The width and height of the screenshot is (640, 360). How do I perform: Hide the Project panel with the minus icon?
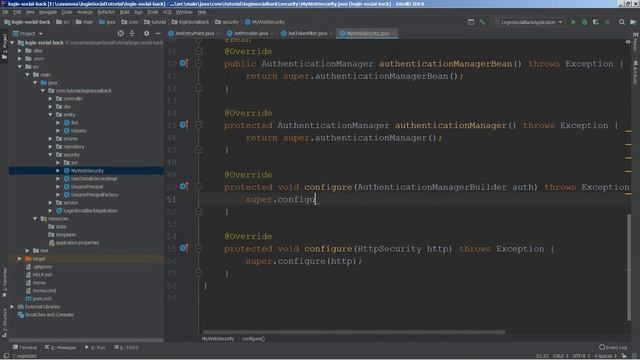(158, 33)
